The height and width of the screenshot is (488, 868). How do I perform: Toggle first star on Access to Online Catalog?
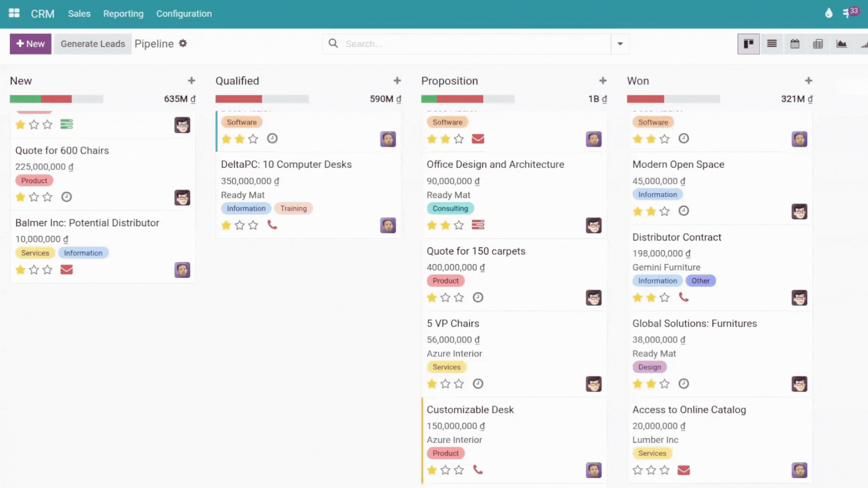pyautogui.click(x=637, y=470)
